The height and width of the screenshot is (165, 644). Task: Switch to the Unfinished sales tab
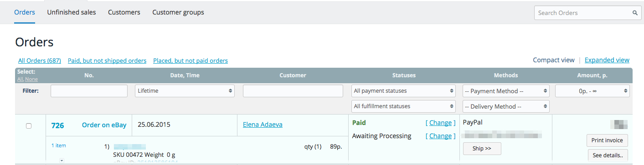[x=72, y=12]
